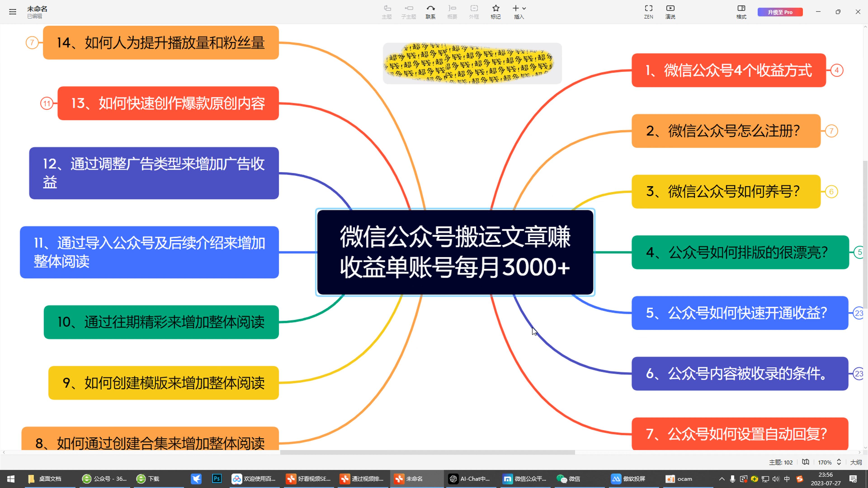The width and height of the screenshot is (868, 488).
Task: Select the central topic 微信公众号搬运文章赚收益
Action: point(455,252)
